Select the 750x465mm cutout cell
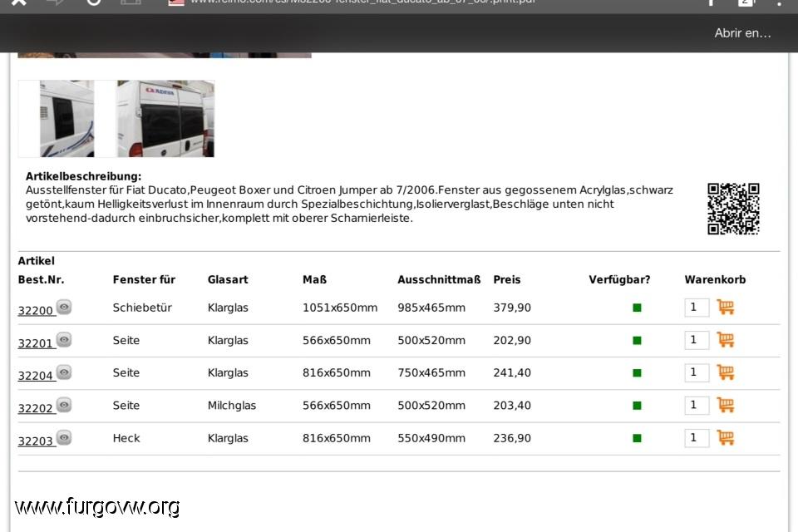This screenshot has height=532, width=798. tap(431, 372)
